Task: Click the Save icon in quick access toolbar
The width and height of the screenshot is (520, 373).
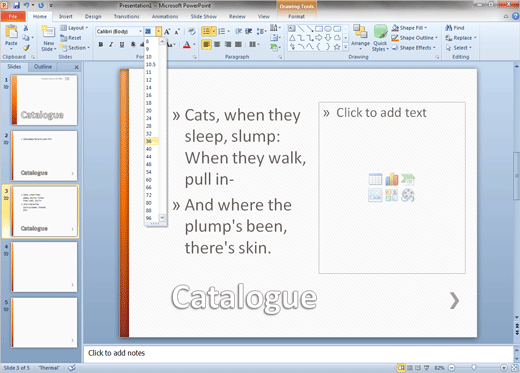Action: coord(16,5)
